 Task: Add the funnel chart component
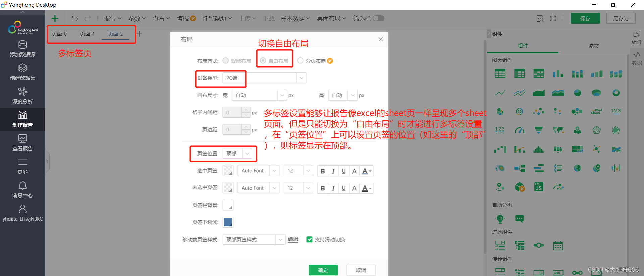(x=539, y=130)
